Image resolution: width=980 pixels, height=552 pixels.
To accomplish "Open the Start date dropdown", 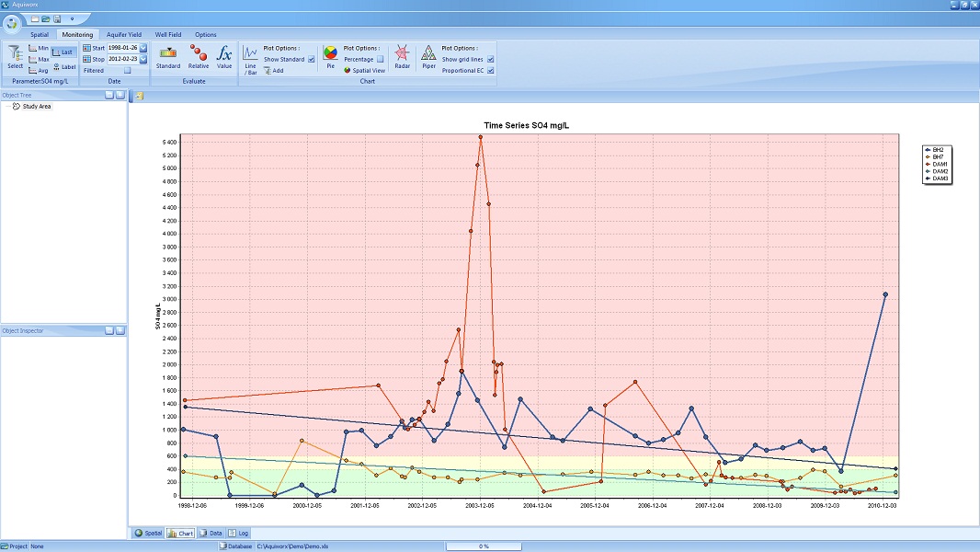I will (143, 48).
